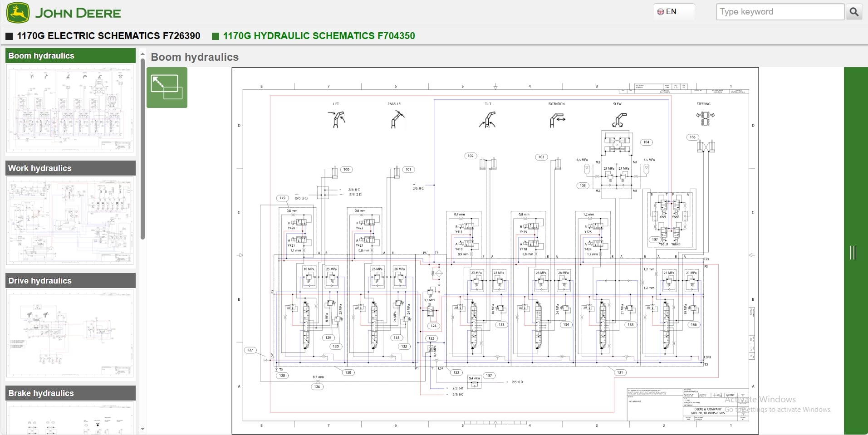Click callout 125 on the schematic

(x=282, y=198)
